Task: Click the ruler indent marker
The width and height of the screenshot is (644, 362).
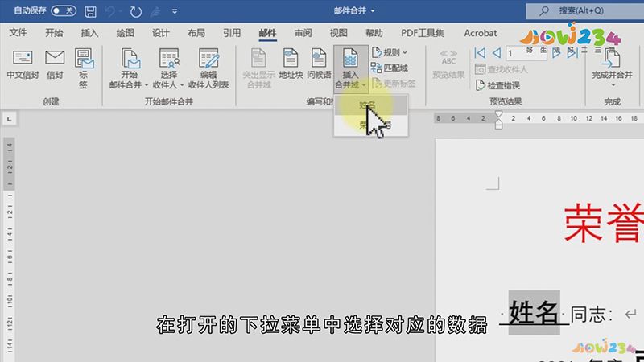Action: point(498,120)
